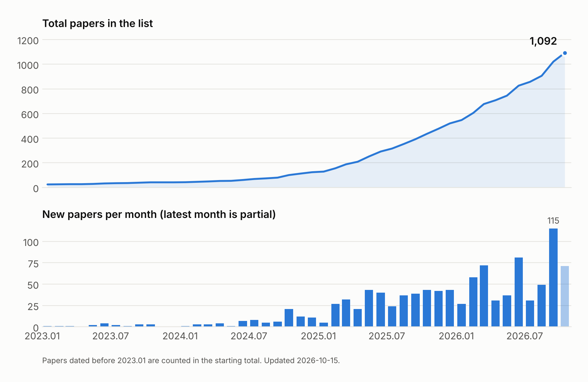Viewport: 588px width, 382px height.
Task: Click the 2023.01 x-axis label
Action: click(43, 336)
